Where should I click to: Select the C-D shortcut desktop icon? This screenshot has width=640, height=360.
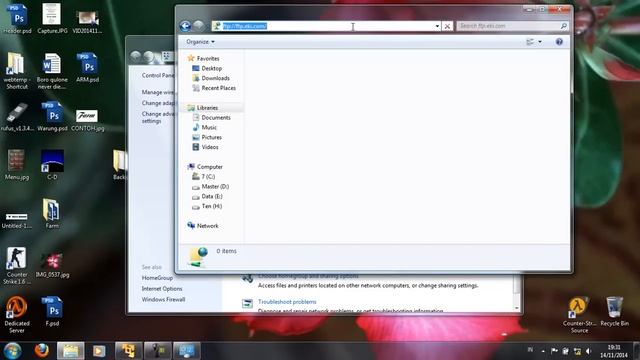pos(52,165)
